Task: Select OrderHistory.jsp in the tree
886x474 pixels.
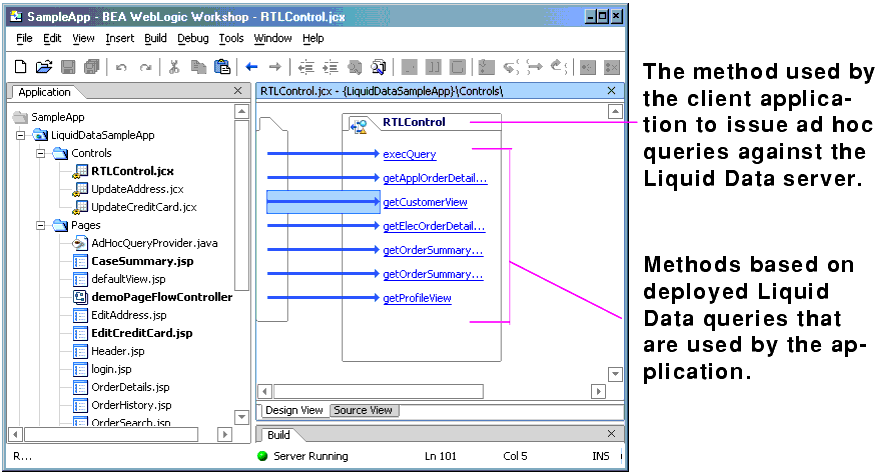Action: [131, 406]
